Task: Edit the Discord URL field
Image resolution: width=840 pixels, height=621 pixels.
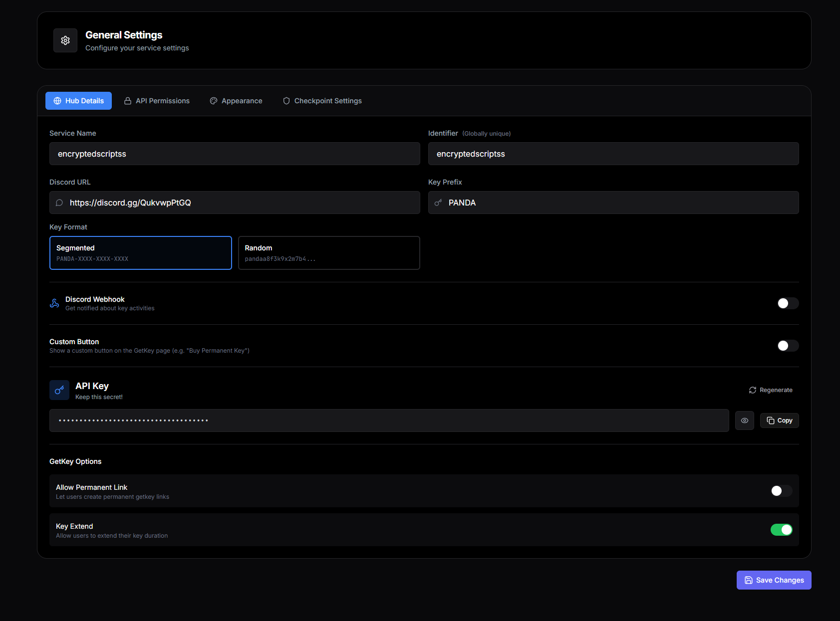Action: 235,203
